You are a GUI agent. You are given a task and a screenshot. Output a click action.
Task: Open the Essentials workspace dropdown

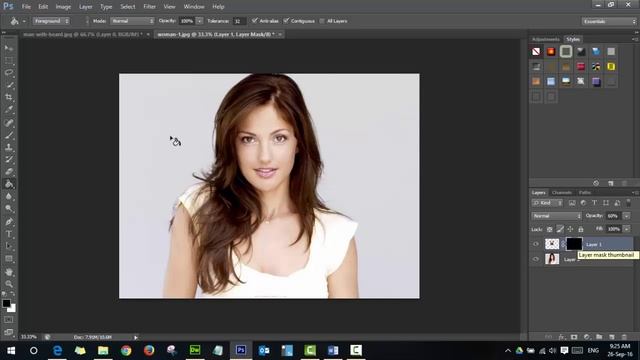[x=609, y=21]
